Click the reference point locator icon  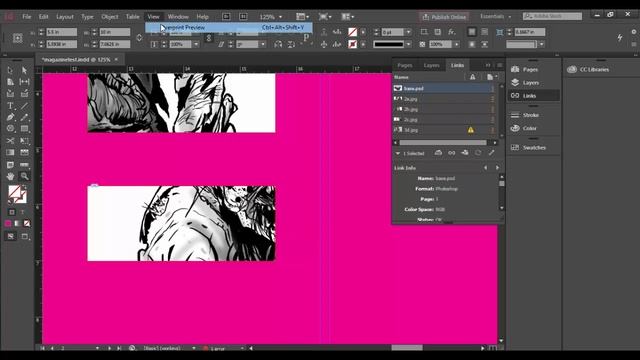[18, 38]
